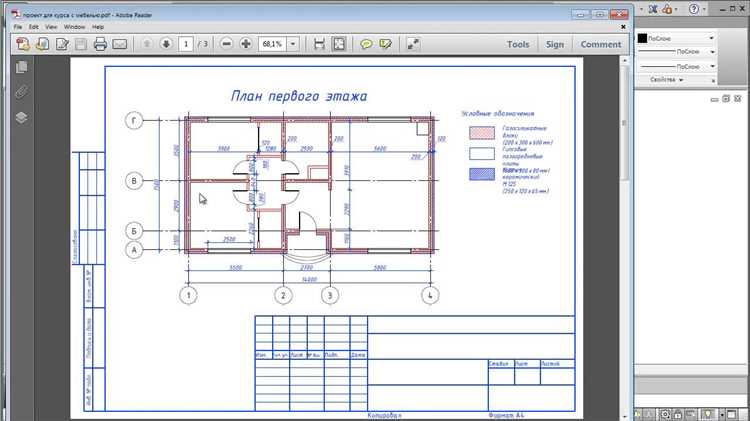The image size is (750, 421).
Task: Open the zoom level dropdown arrow
Action: click(x=293, y=44)
